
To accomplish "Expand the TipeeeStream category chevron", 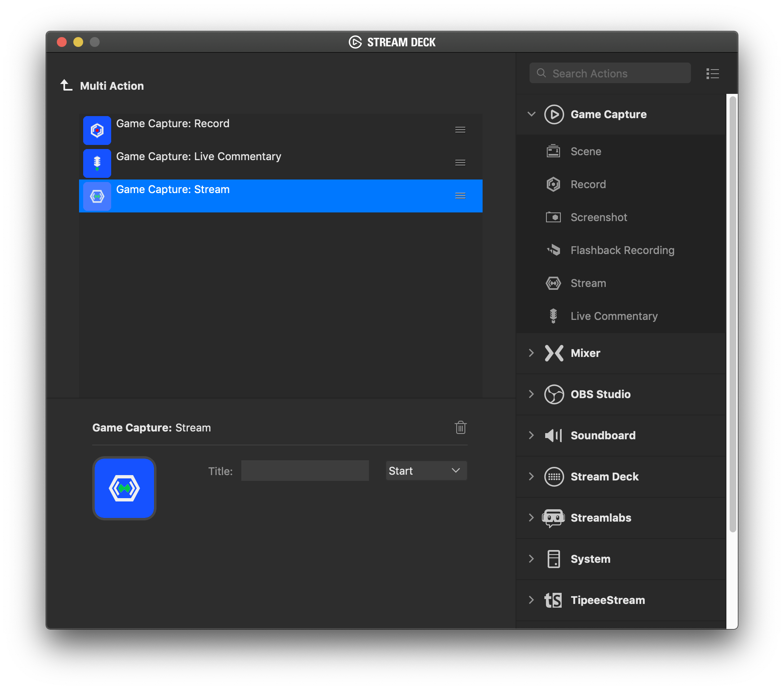I will pyautogui.click(x=532, y=600).
